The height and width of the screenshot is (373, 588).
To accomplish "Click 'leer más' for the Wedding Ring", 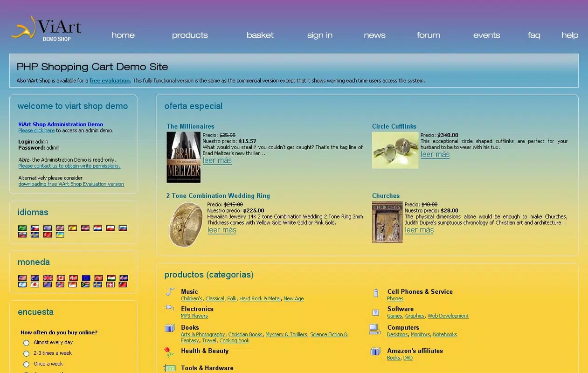I will [x=222, y=230].
